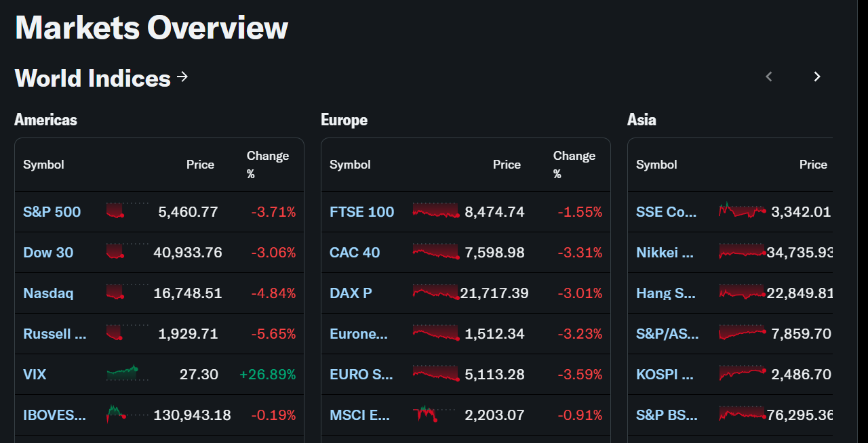Click the Dow 30 sparkline chart

[127, 251]
